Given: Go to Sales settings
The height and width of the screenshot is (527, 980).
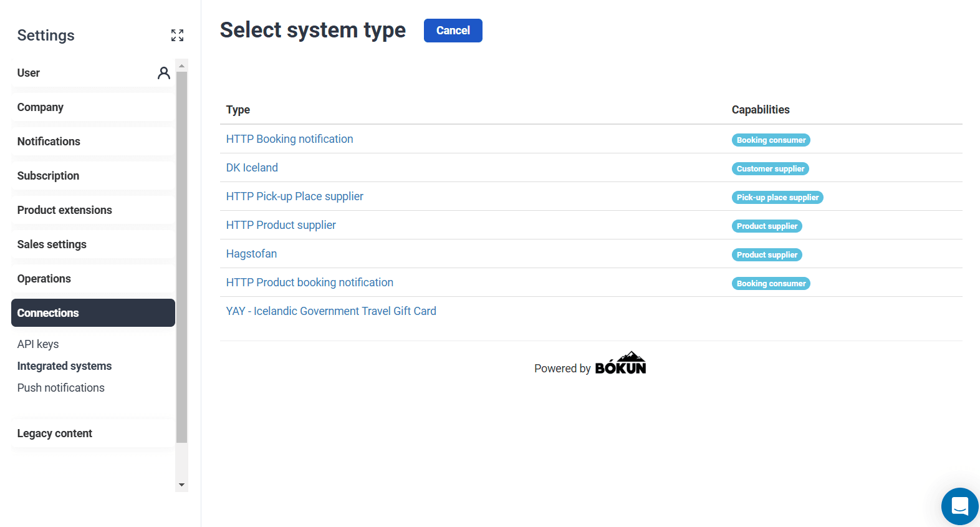Looking at the screenshot, I should pos(93,244).
